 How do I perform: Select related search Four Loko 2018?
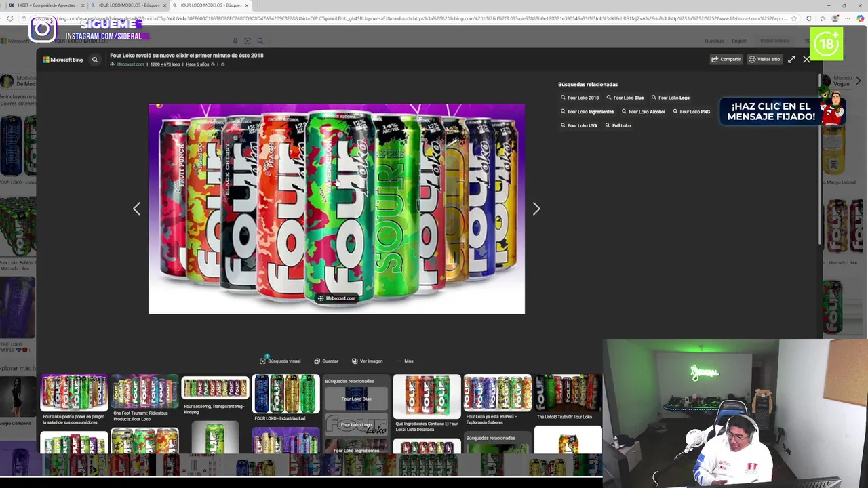(580, 98)
